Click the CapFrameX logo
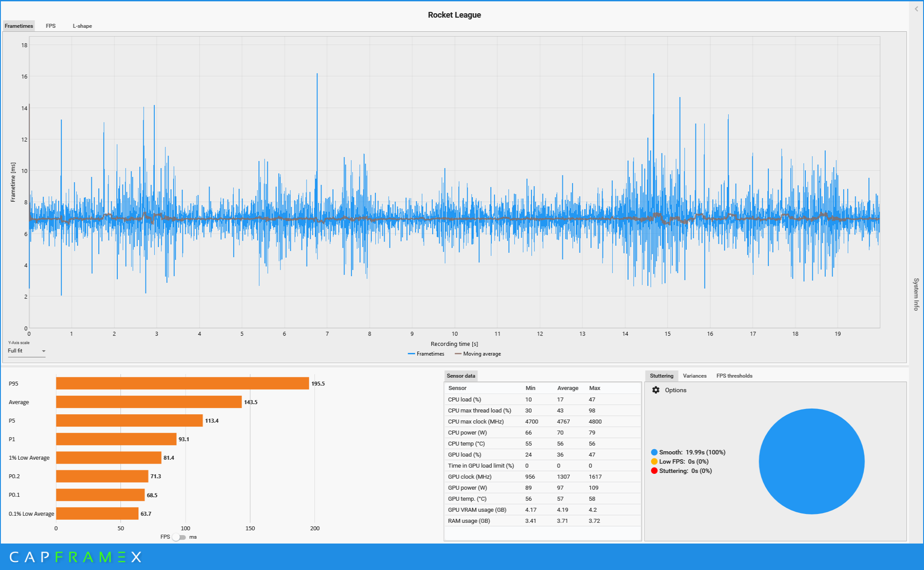924x570 pixels. [x=75, y=557]
